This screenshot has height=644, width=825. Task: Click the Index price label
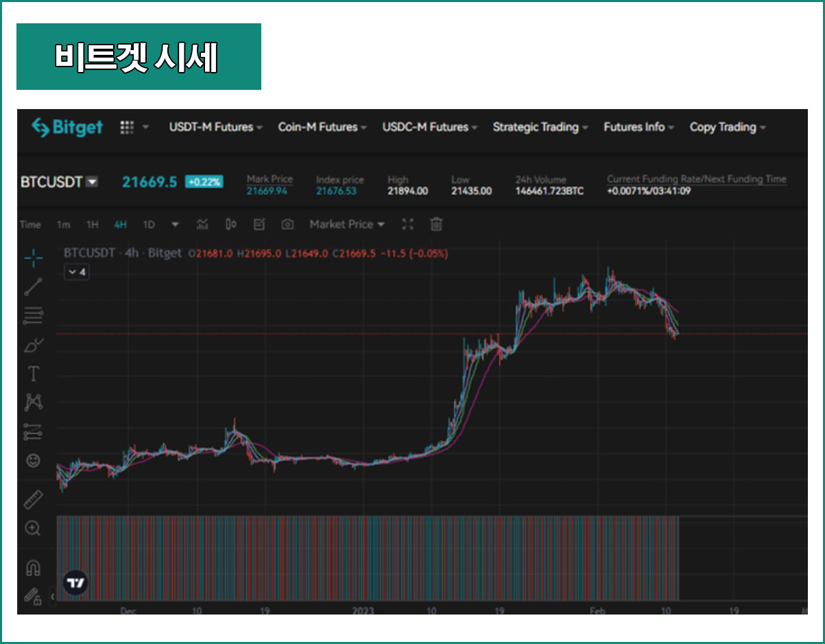339,180
